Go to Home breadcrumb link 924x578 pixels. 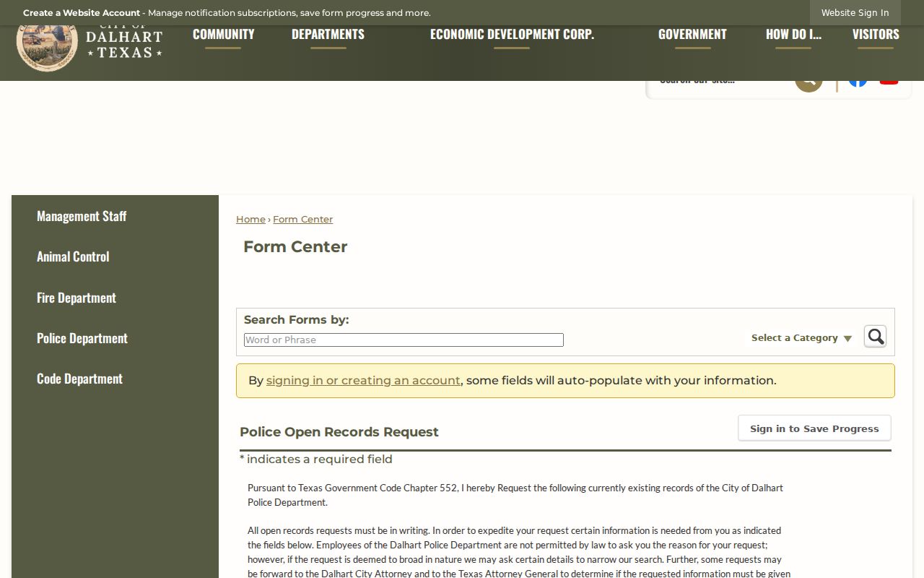click(250, 220)
